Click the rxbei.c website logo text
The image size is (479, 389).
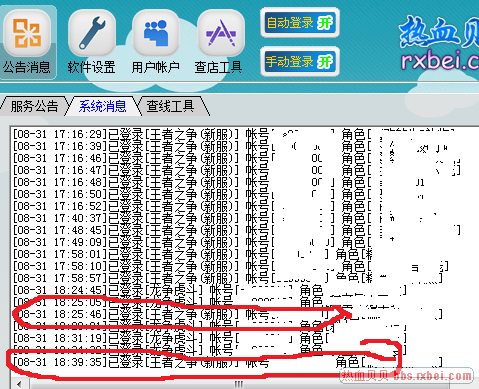pyautogui.click(x=440, y=60)
